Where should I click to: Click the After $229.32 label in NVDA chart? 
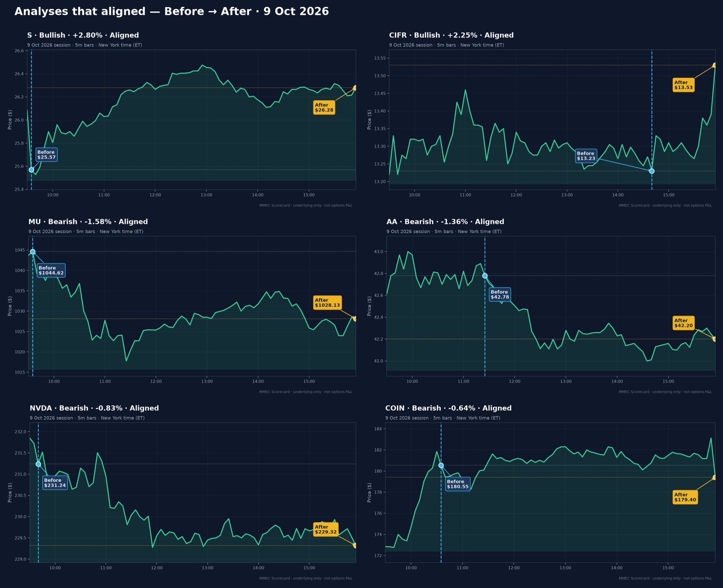[326, 529]
